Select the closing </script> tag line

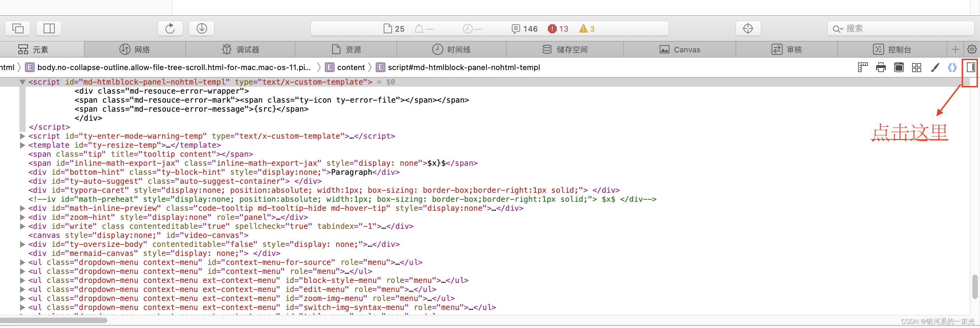[x=50, y=127]
